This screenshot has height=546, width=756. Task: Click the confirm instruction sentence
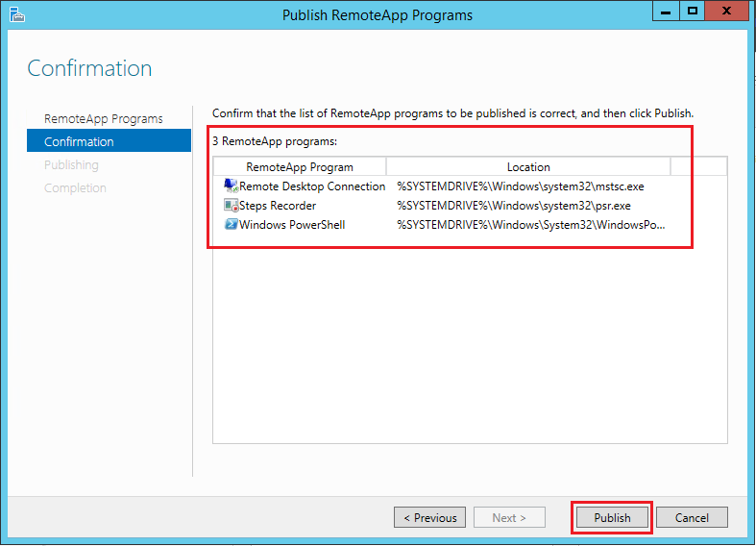pos(452,113)
